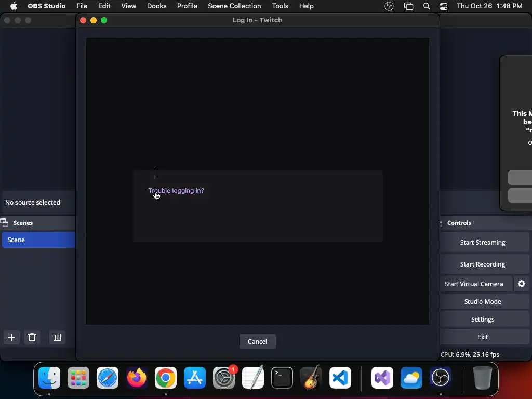Screen dimensions: 532x399
Task: Open the Help menu
Action: coord(307,6)
